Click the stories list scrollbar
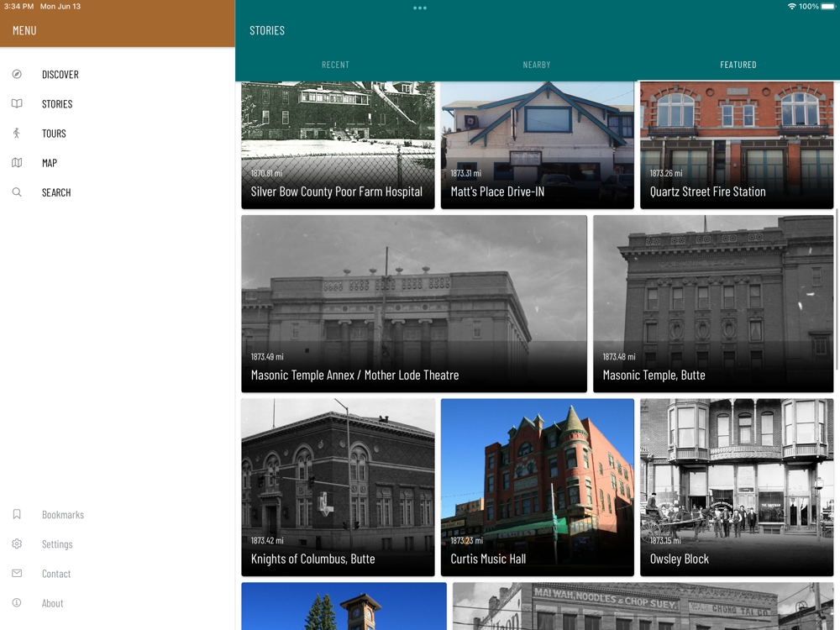The image size is (840, 630). coord(837,289)
